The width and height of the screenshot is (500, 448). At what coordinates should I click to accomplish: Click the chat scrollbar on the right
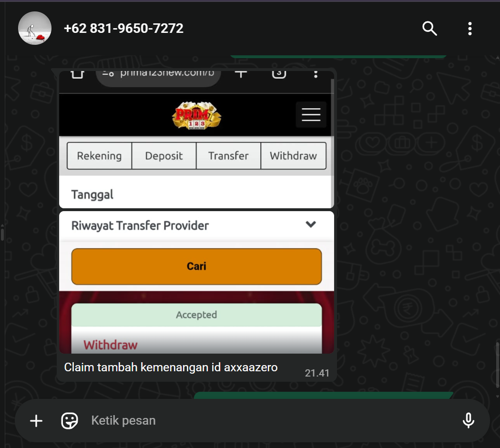click(x=498, y=365)
